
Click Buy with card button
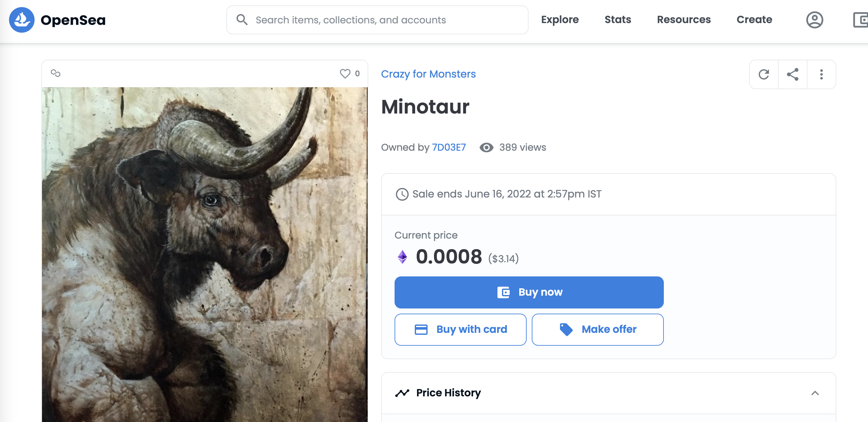point(460,329)
